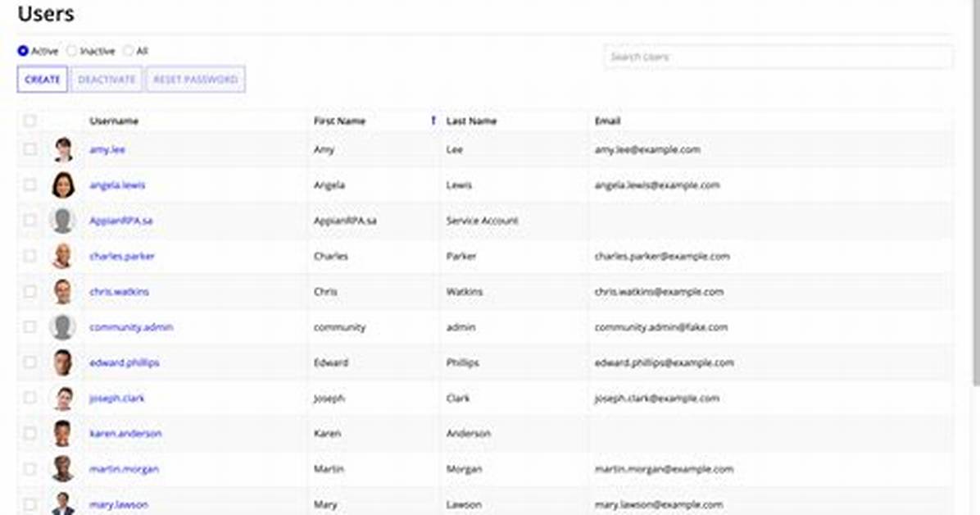The height and width of the screenshot is (515, 980).
Task: Click chris.watkins profile picture
Action: point(62,292)
